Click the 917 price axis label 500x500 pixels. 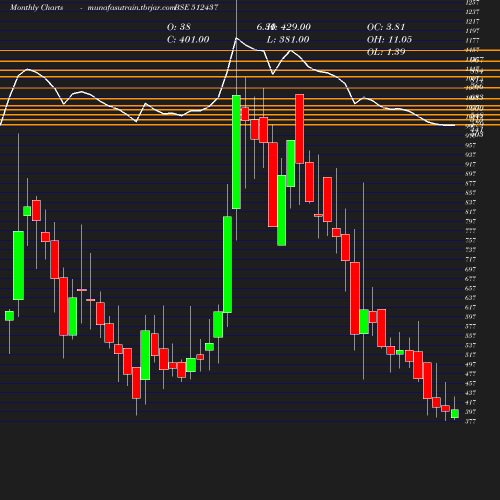click(x=470, y=164)
